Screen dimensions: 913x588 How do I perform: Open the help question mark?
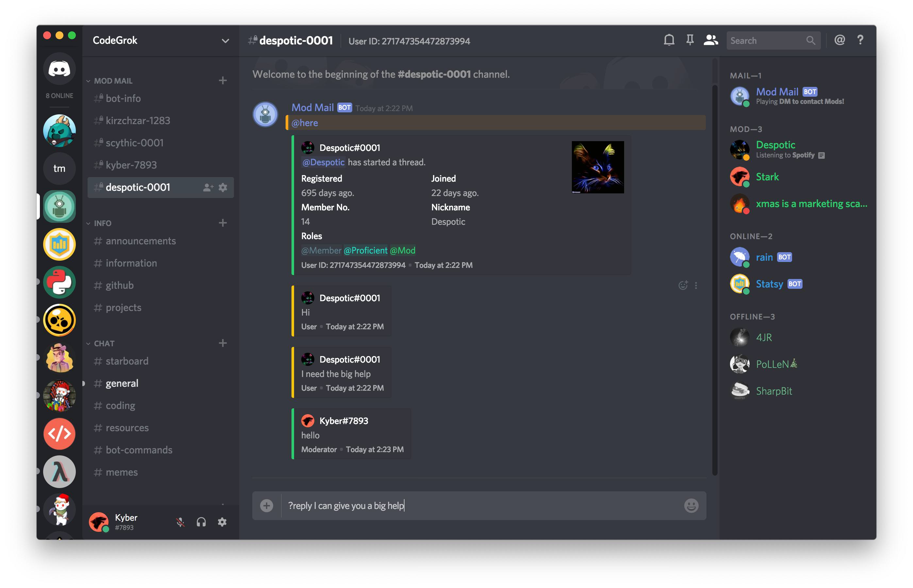click(860, 40)
